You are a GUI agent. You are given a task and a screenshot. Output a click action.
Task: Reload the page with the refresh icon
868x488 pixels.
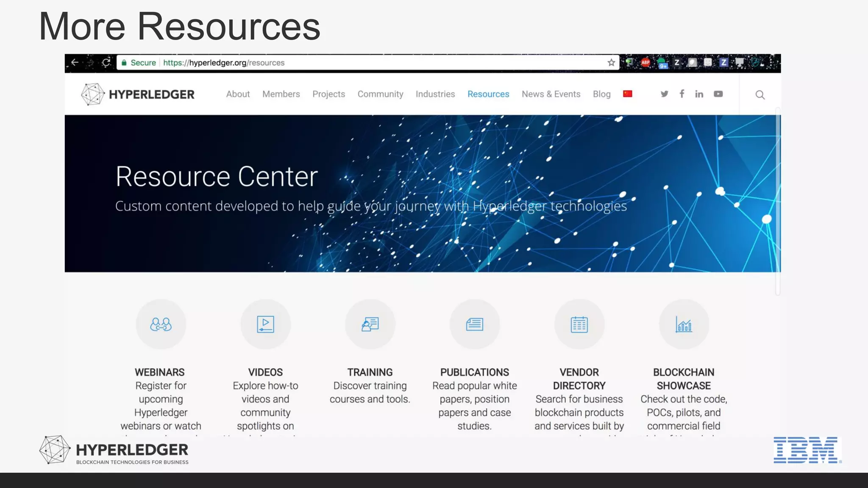pyautogui.click(x=106, y=63)
